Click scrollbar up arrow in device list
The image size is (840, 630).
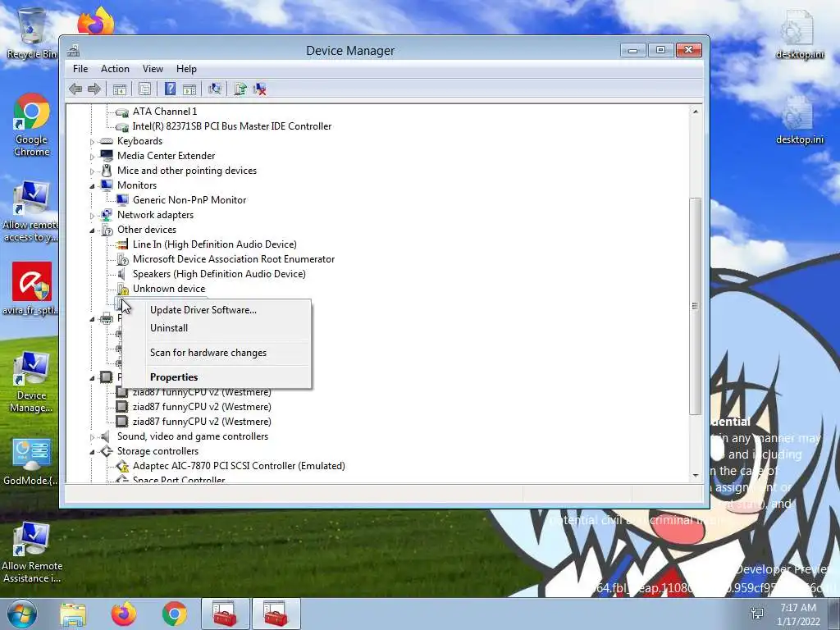[x=696, y=112]
